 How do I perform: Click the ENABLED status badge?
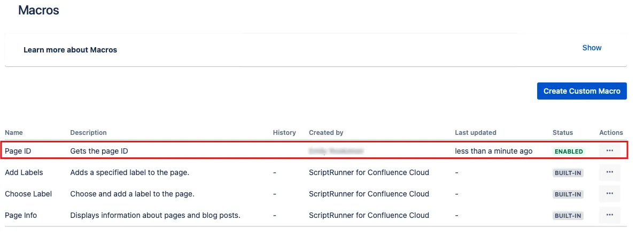[569, 151]
